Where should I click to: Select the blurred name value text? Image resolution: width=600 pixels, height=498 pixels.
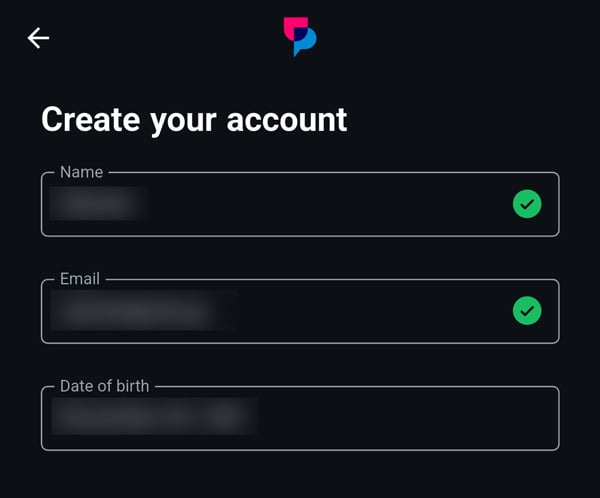click(x=98, y=204)
